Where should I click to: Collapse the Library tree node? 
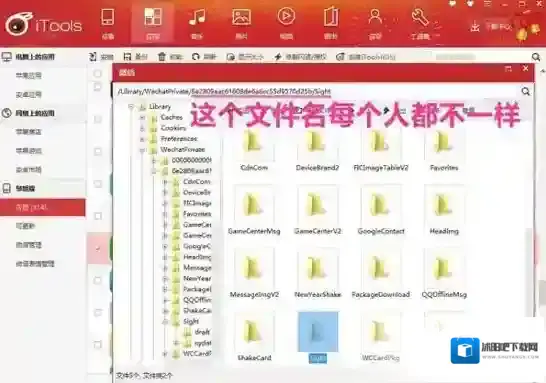[x=131, y=107]
